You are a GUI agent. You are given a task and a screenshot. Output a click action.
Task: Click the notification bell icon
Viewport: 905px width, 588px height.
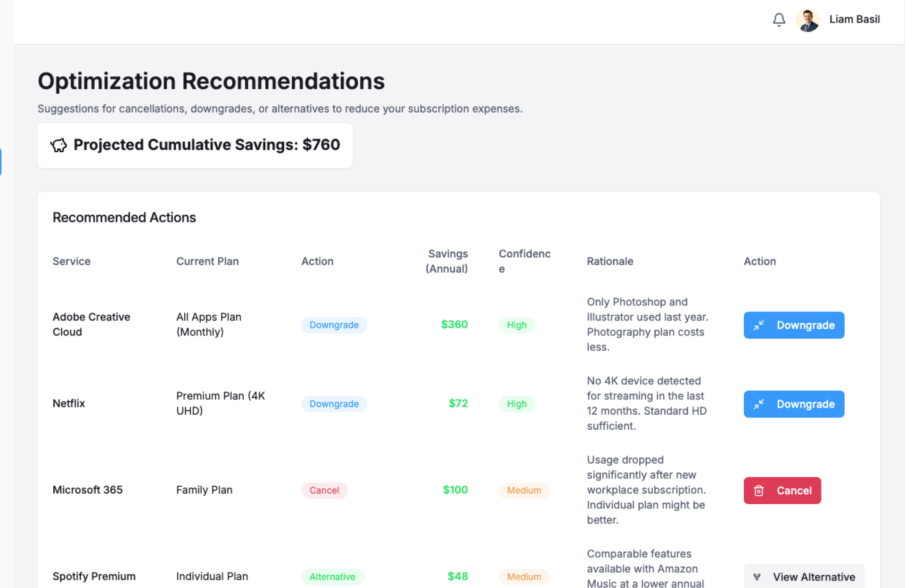(x=779, y=20)
